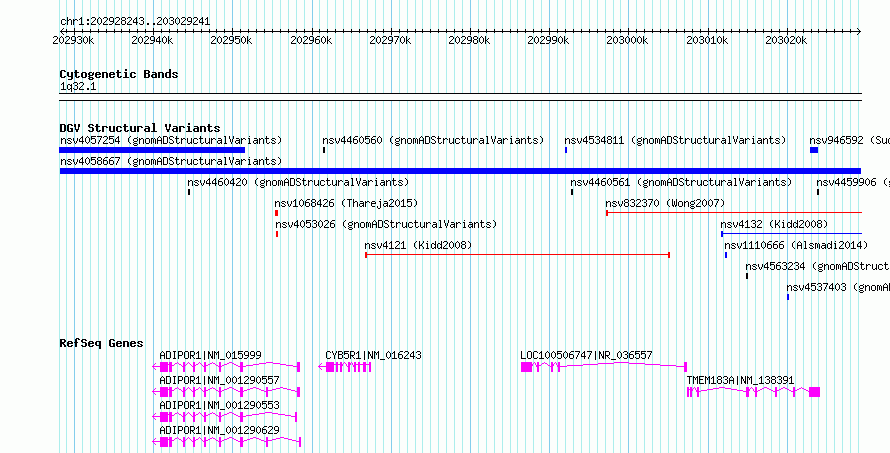Open the CYB5R1|NM_016243 gene label
This screenshot has height=453, width=890.
coord(373,356)
